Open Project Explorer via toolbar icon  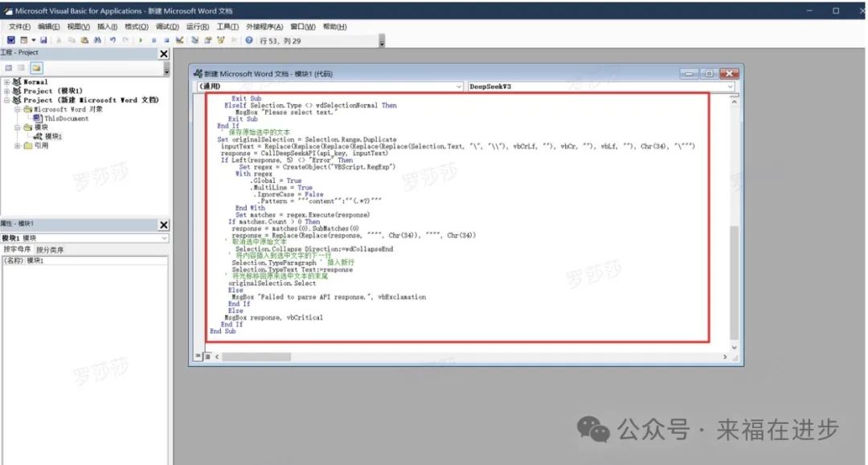click(194, 40)
